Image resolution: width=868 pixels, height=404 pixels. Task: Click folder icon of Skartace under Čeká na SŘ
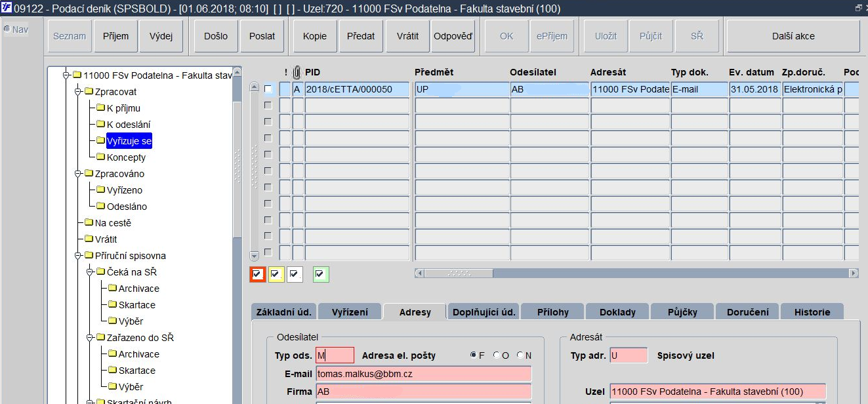pyautogui.click(x=112, y=304)
